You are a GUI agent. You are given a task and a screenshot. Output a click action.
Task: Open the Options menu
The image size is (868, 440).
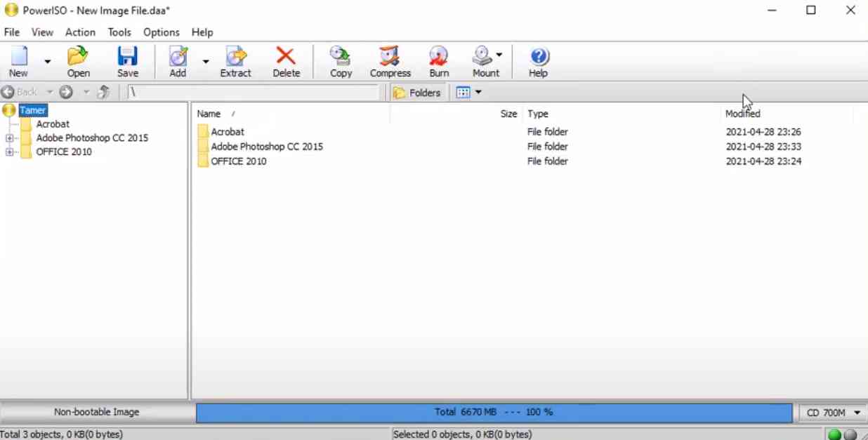coord(162,32)
